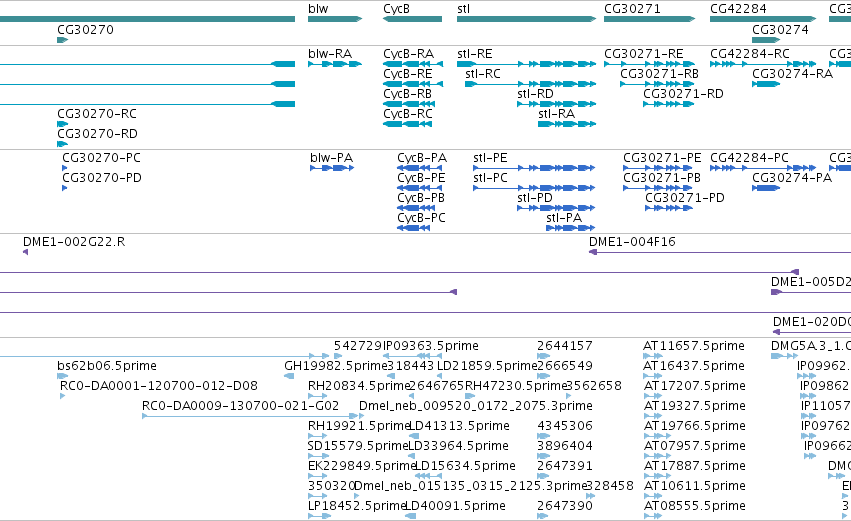The width and height of the screenshot is (851, 521).
Task: Open CDS label CycB-PC
Action: [421, 218]
